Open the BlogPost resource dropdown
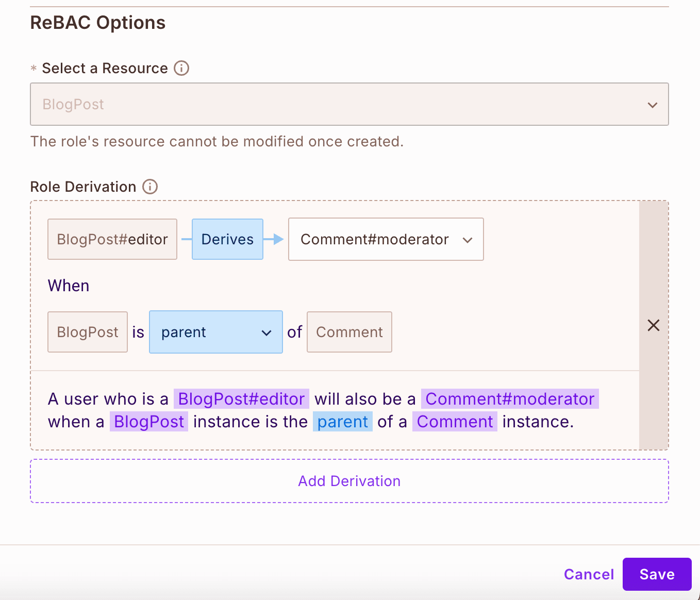The width and height of the screenshot is (700, 600). (349, 104)
